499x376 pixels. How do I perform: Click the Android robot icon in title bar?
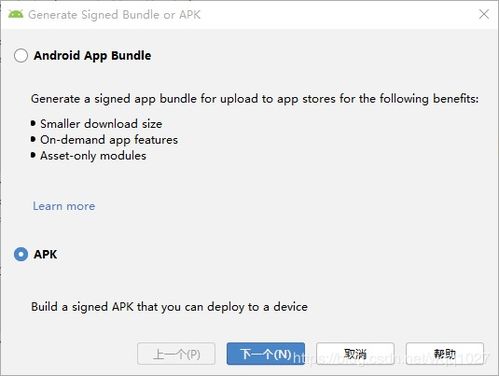(x=16, y=14)
